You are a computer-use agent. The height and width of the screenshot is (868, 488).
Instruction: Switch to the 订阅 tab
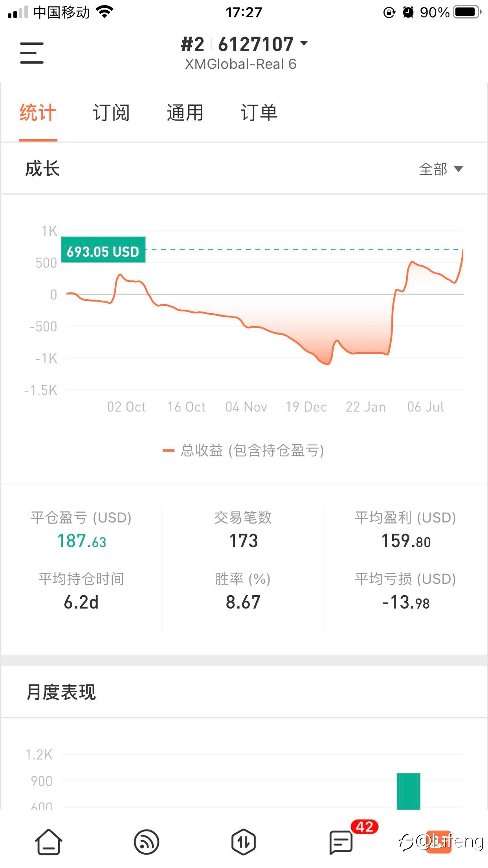[111, 113]
